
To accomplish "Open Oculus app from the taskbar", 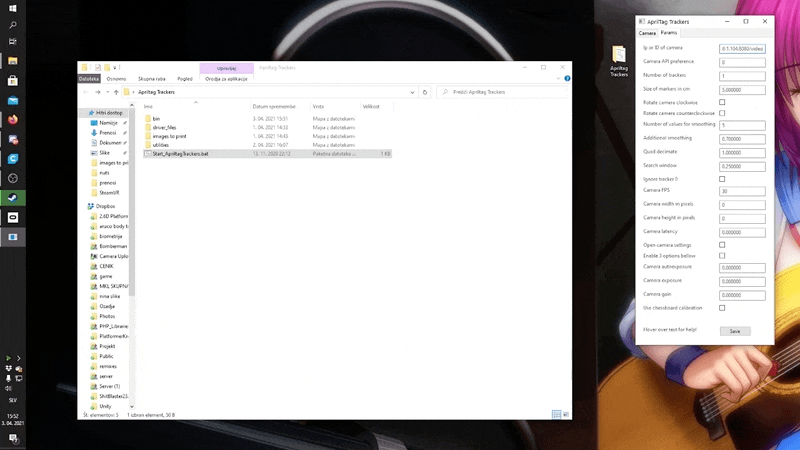I will (13, 217).
